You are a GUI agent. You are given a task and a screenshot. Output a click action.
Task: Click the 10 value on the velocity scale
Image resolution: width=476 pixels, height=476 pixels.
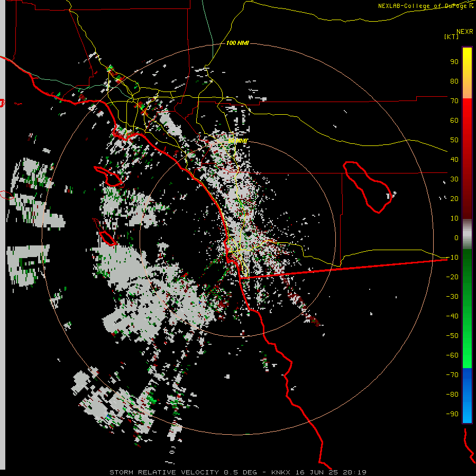pos(454,218)
